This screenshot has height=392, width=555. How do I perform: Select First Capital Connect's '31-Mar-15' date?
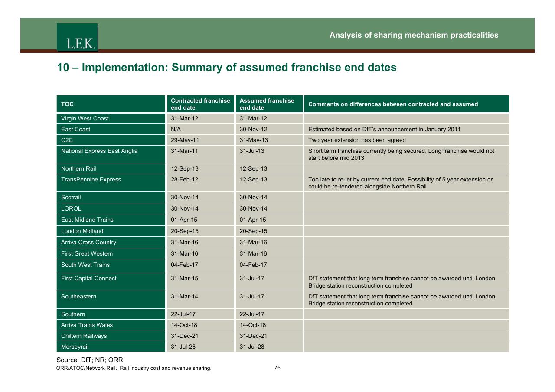pyautogui.click(x=200, y=282)
